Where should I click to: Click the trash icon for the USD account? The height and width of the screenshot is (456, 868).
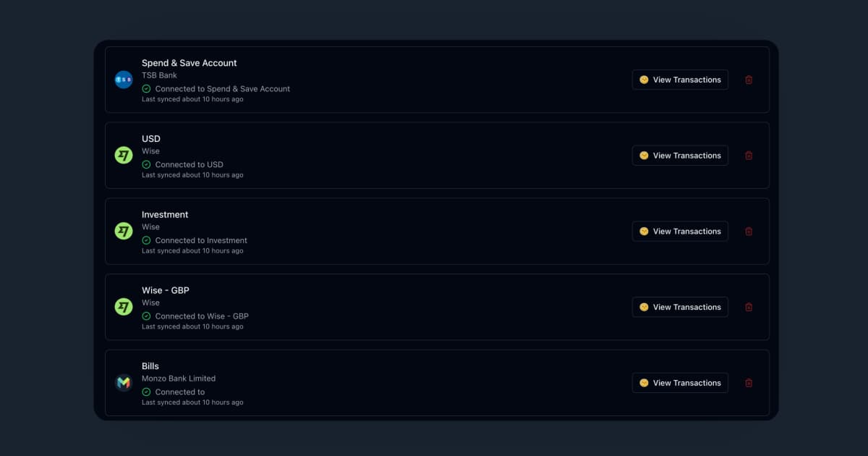(749, 155)
